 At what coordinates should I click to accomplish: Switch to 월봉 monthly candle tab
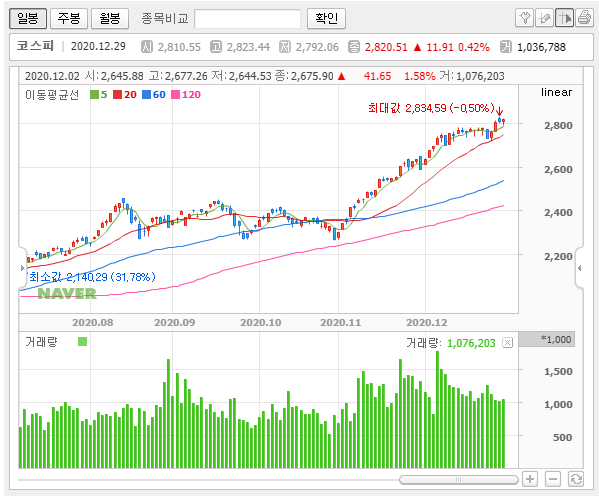click(110, 18)
